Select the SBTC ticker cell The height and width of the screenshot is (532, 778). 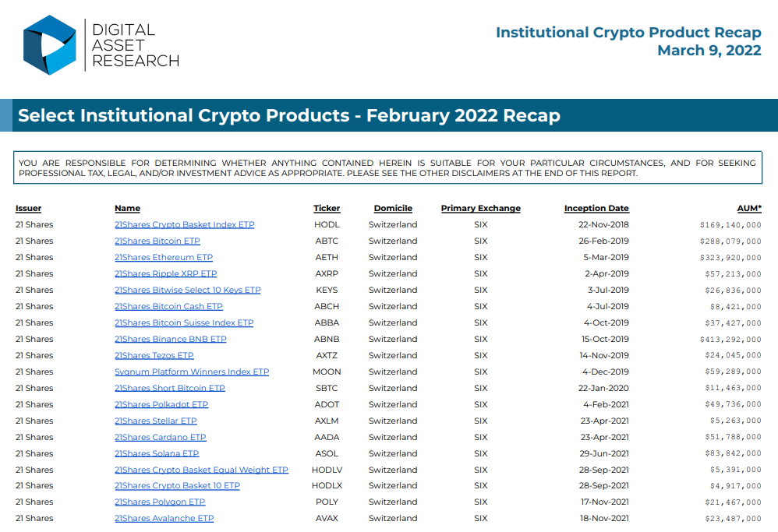point(327,388)
